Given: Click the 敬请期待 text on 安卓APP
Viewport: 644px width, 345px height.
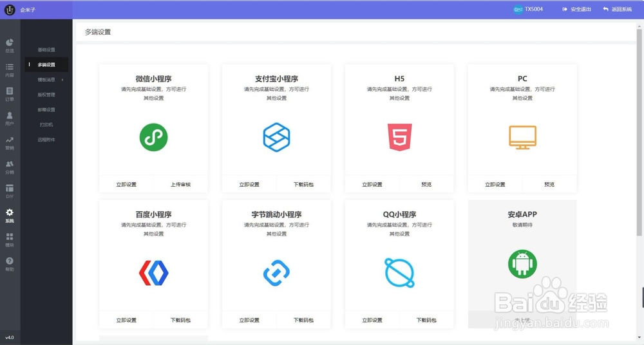Looking at the screenshot, I should pos(522,225).
